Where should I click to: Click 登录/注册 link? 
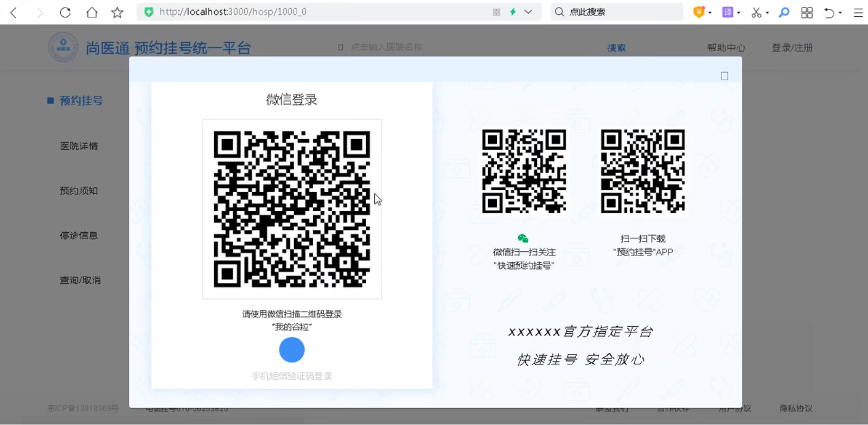point(792,48)
